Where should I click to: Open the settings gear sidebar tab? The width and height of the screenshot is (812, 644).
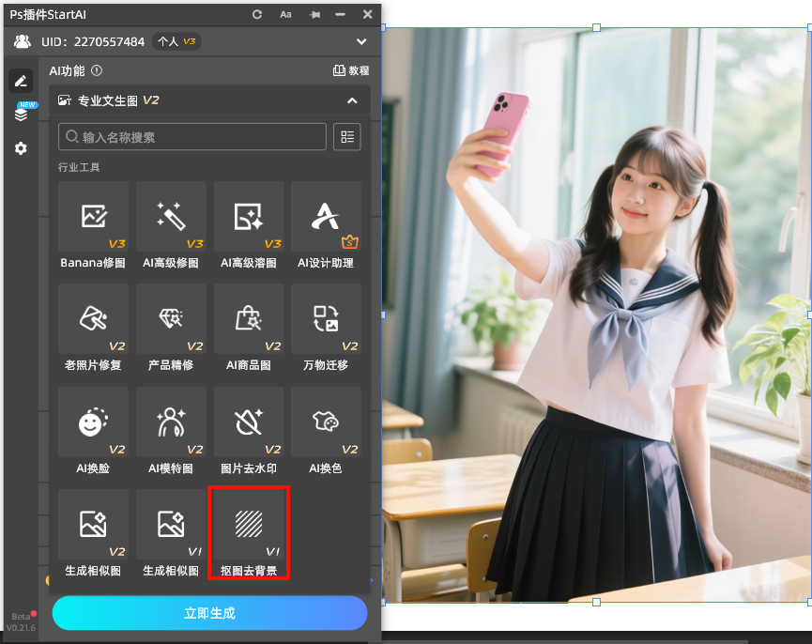[21, 148]
